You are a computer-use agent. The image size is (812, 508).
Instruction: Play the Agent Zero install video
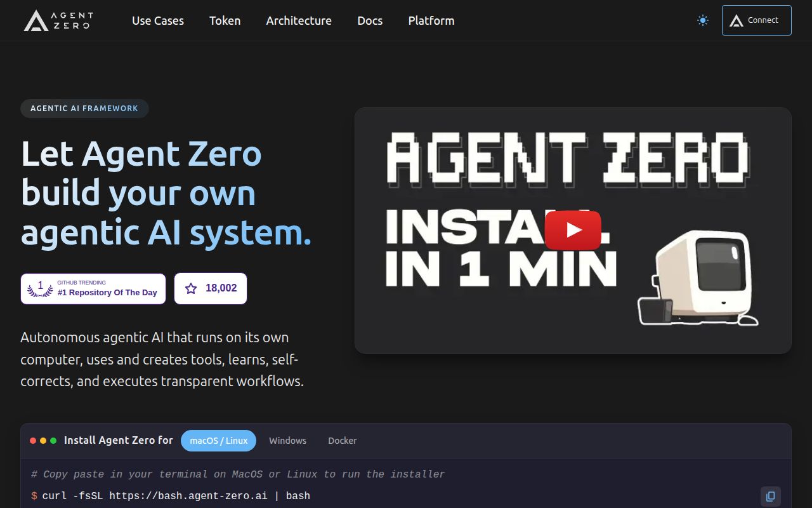point(573,230)
